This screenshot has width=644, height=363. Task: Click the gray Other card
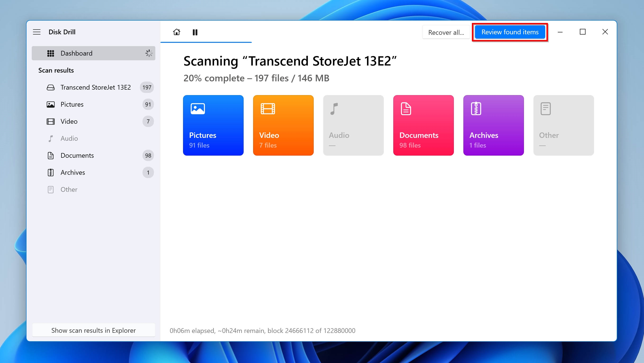tap(563, 125)
